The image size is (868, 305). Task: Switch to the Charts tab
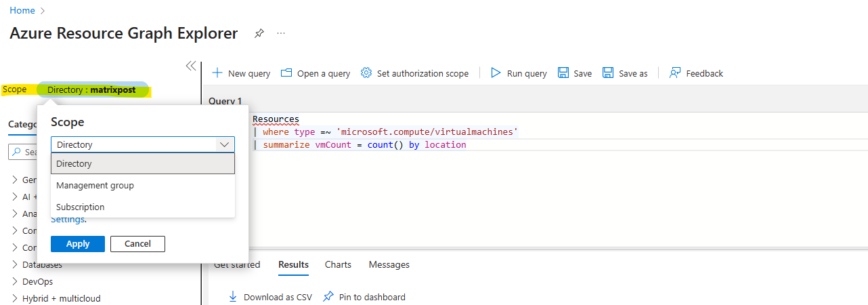click(338, 264)
